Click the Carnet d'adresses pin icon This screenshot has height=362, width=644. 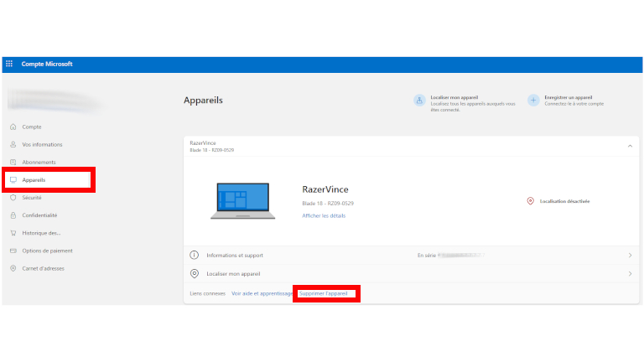13,268
